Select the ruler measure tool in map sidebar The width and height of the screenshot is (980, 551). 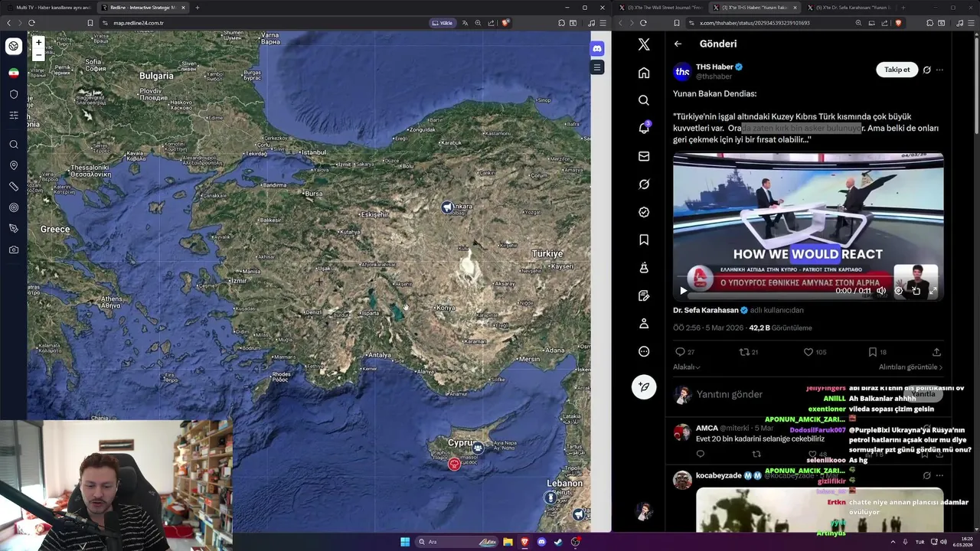coord(14,187)
